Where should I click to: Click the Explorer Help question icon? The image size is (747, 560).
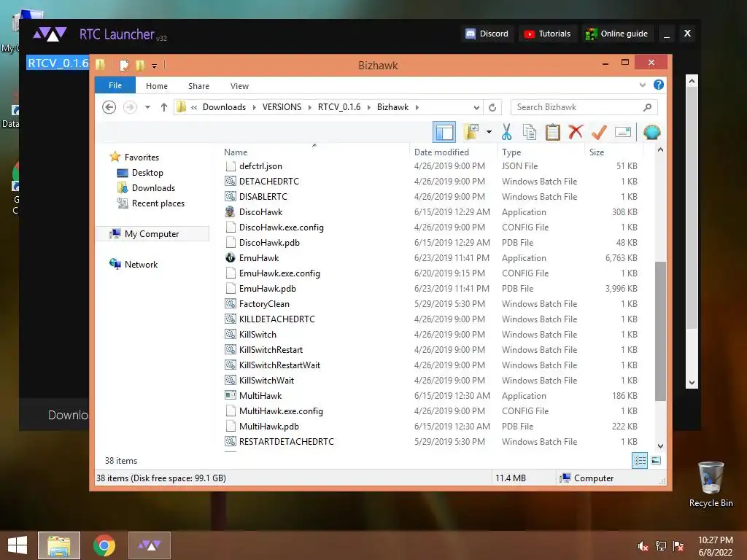tap(659, 85)
